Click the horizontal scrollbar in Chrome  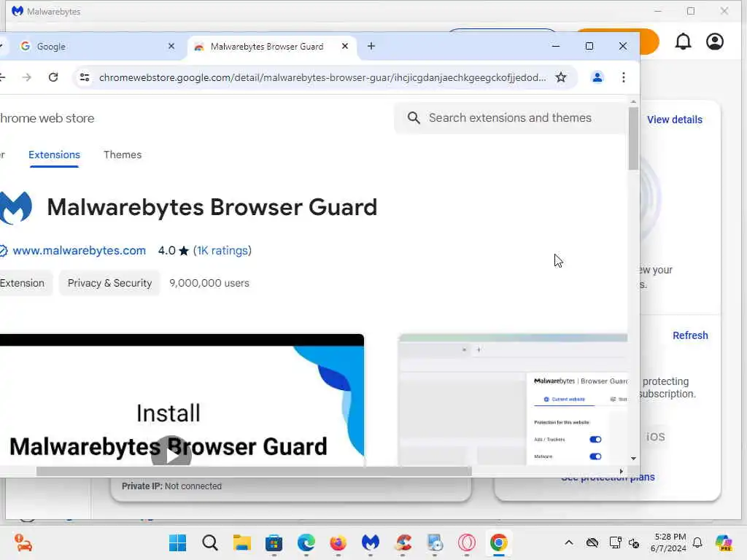[x=254, y=471]
